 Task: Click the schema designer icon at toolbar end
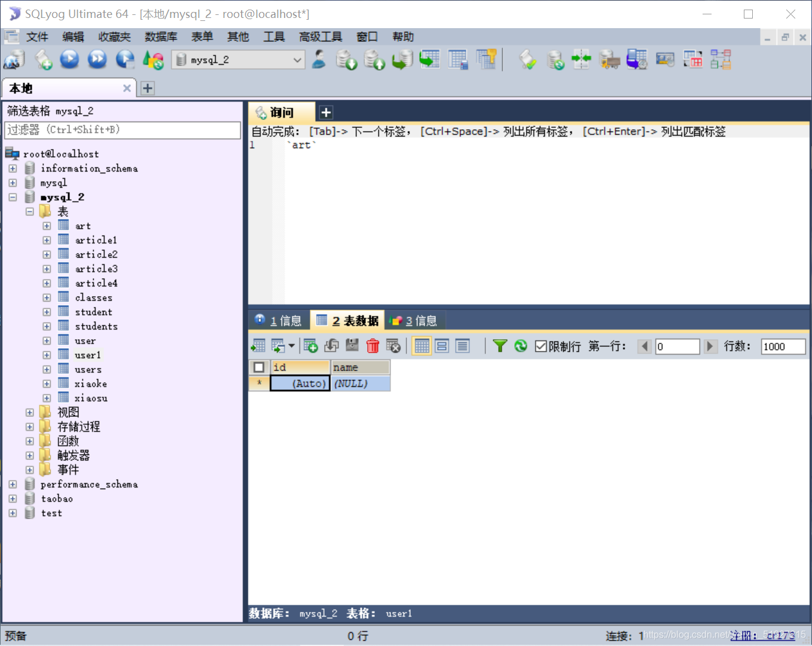pos(721,59)
